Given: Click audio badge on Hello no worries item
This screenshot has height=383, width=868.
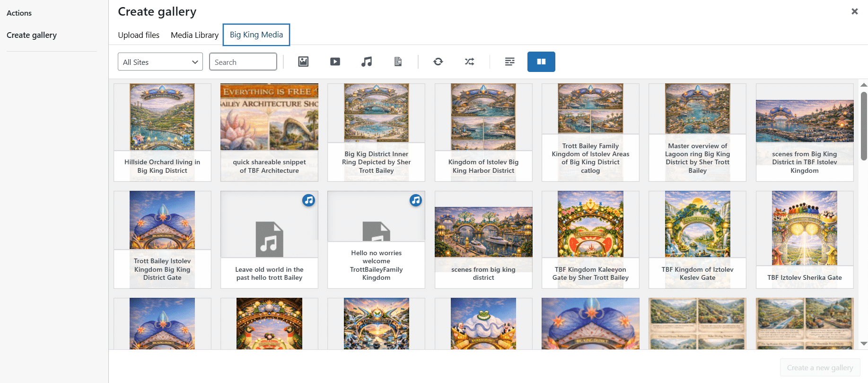Looking at the screenshot, I should pos(415,200).
